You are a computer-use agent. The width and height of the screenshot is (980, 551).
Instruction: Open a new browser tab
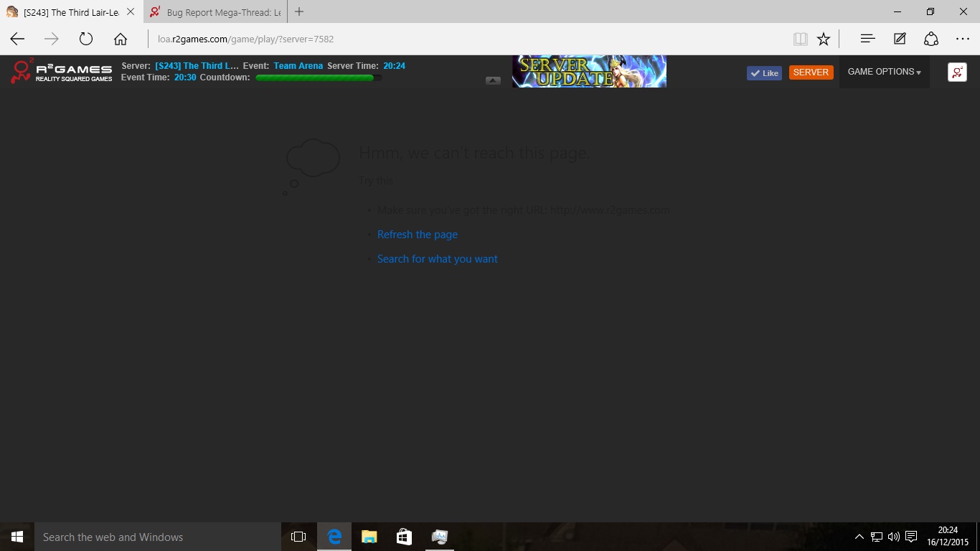pyautogui.click(x=299, y=12)
